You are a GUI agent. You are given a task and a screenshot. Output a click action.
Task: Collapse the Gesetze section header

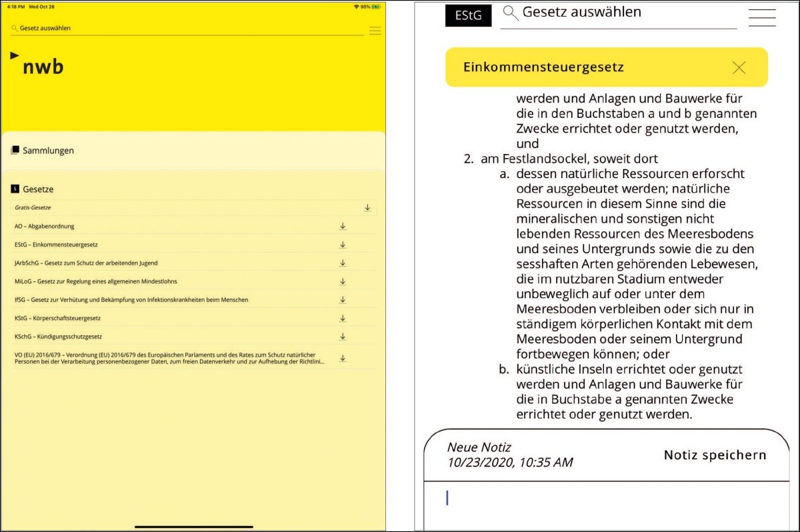pyautogui.click(x=37, y=189)
